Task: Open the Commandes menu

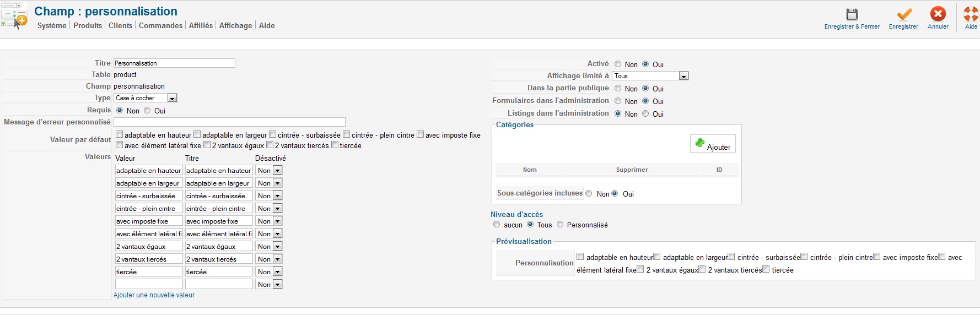Action: tap(160, 25)
